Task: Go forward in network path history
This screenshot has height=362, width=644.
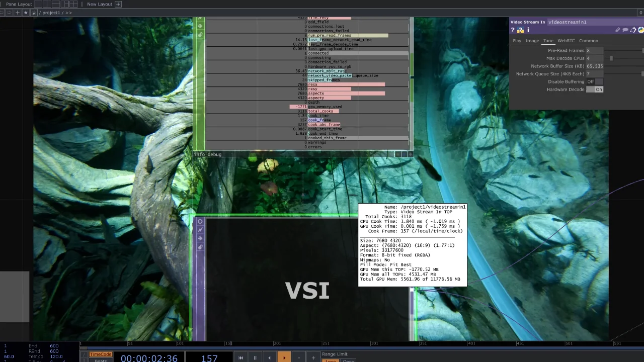Action: point(9,13)
